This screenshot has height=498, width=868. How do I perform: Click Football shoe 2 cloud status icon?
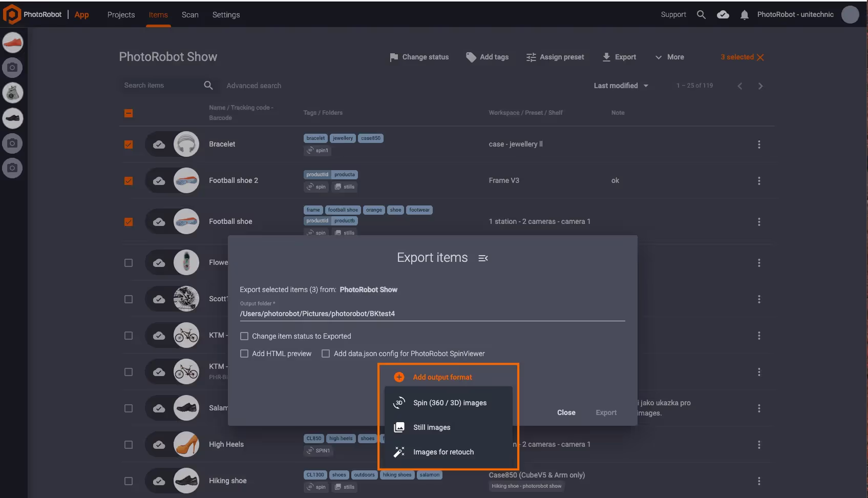coord(159,181)
